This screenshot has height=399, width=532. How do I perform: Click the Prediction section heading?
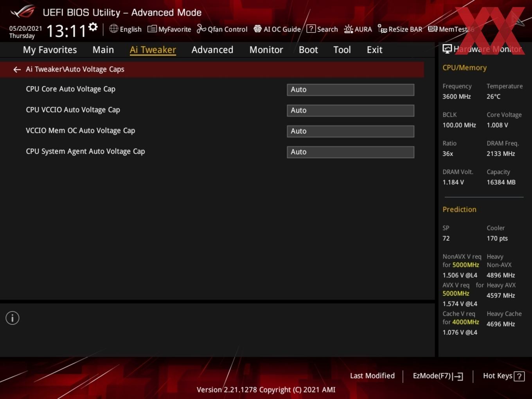click(459, 209)
